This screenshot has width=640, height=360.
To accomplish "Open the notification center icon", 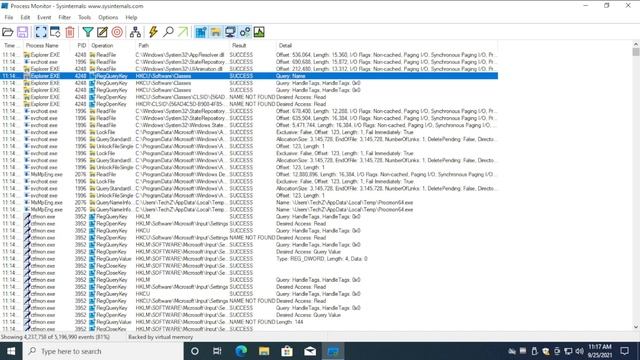I will click(x=624, y=351).
